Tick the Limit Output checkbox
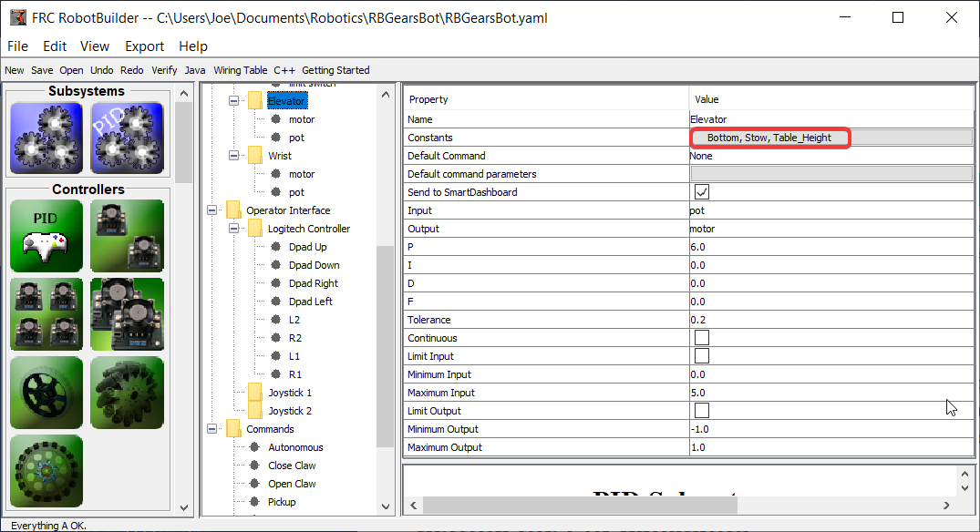This screenshot has height=532, width=980. coord(702,411)
